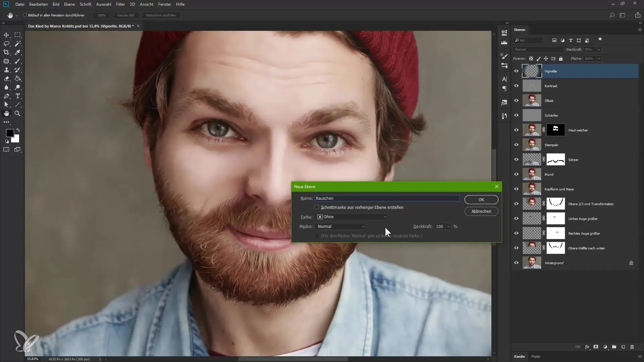Click the layer Name input field
This screenshot has width=644, height=362.
(387, 198)
